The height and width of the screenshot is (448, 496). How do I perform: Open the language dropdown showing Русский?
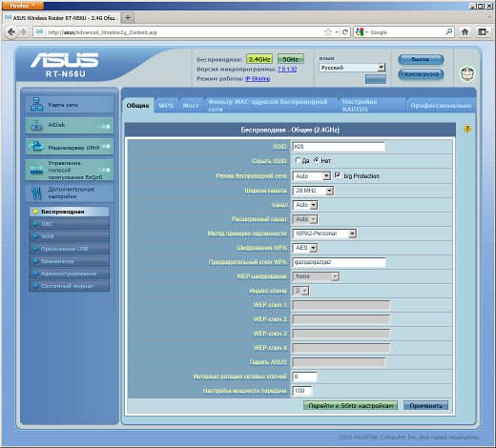click(x=352, y=68)
